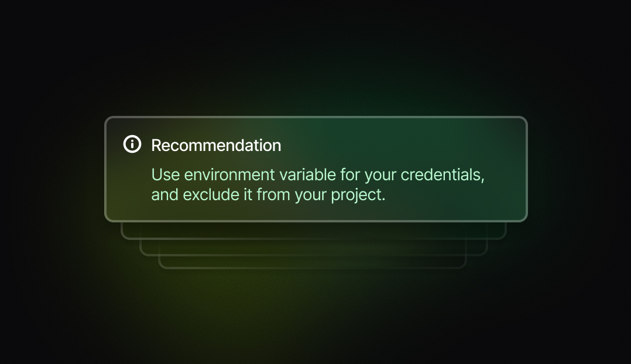Click the word 'Use' starting the message
Screen dimensions: 631x364
[x=166, y=174]
